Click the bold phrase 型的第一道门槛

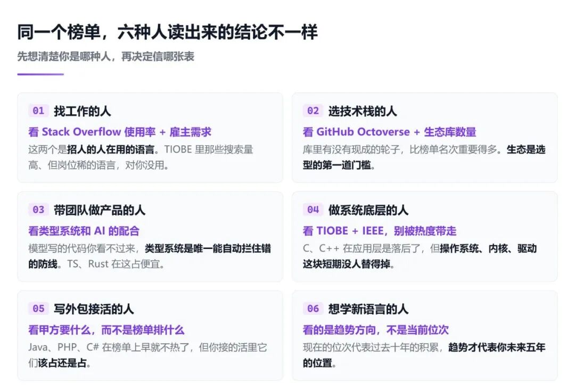336,165
